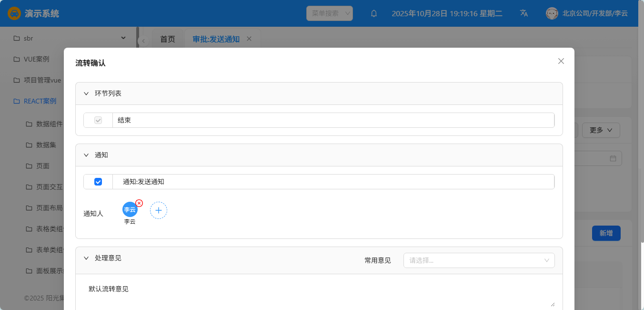Image resolution: width=644 pixels, height=310 pixels.
Task: Close the 审批:发送通知 tab
Action: coord(249,39)
